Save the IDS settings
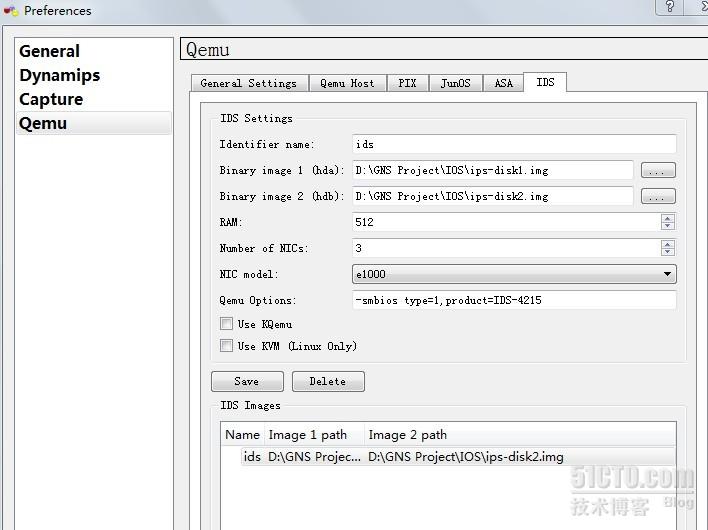 [x=247, y=381]
